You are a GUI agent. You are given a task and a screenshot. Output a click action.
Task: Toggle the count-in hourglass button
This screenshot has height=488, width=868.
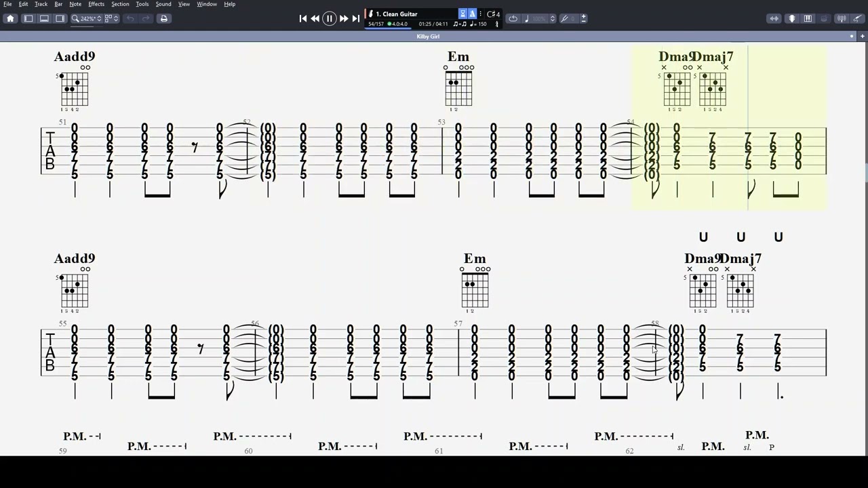coord(463,14)
